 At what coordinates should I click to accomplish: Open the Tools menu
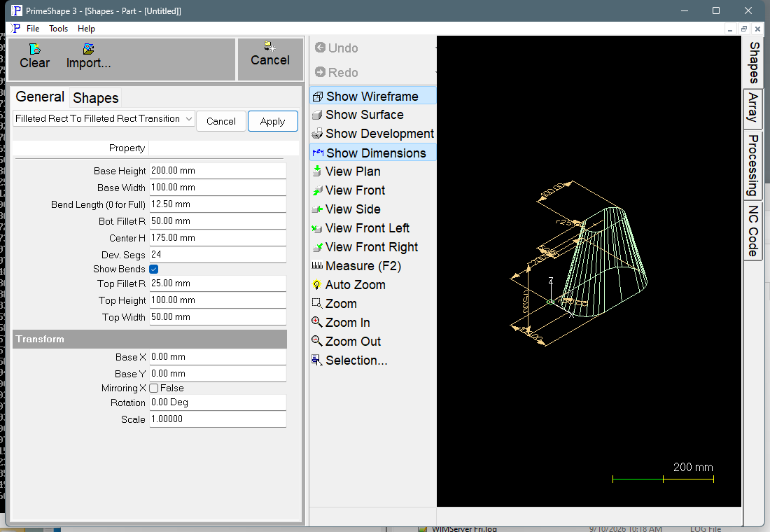coord(58,29)
